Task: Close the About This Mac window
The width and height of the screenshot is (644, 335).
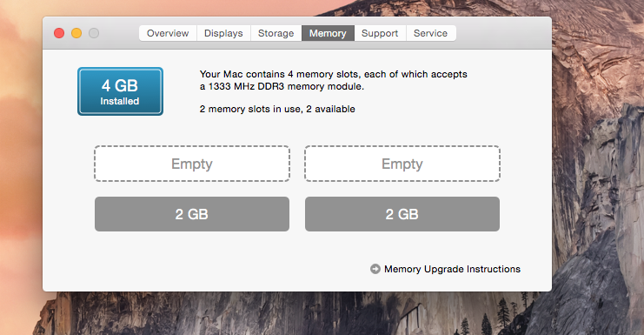Action: [59, 33]
